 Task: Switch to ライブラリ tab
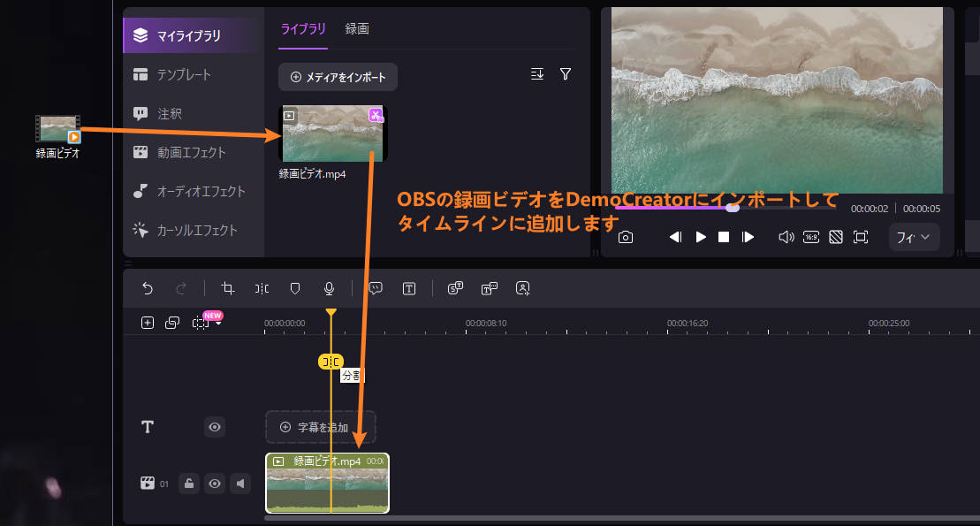point(303,29)
